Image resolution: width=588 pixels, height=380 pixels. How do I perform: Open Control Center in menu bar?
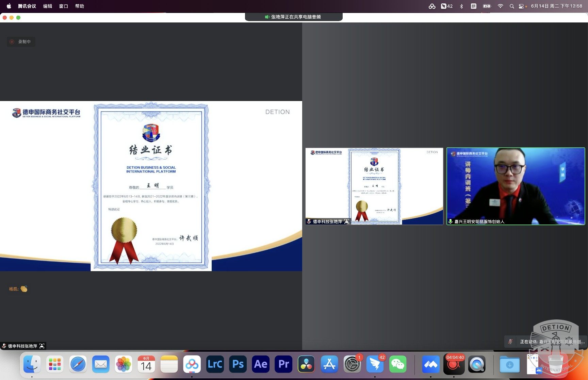click(x=522, y=6)
